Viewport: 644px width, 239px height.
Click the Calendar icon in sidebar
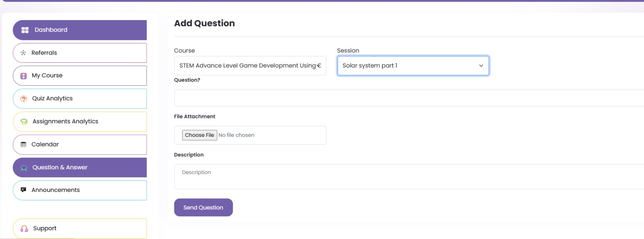click(x=23, y=144)
